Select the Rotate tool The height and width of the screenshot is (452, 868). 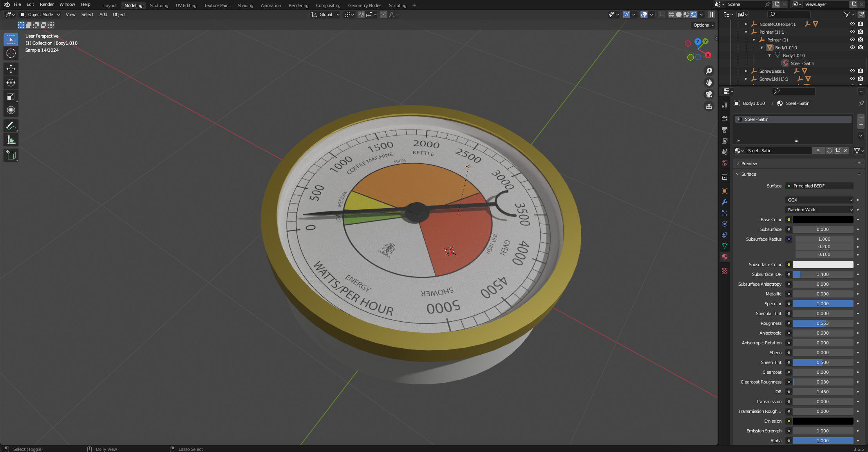(11, 83)
